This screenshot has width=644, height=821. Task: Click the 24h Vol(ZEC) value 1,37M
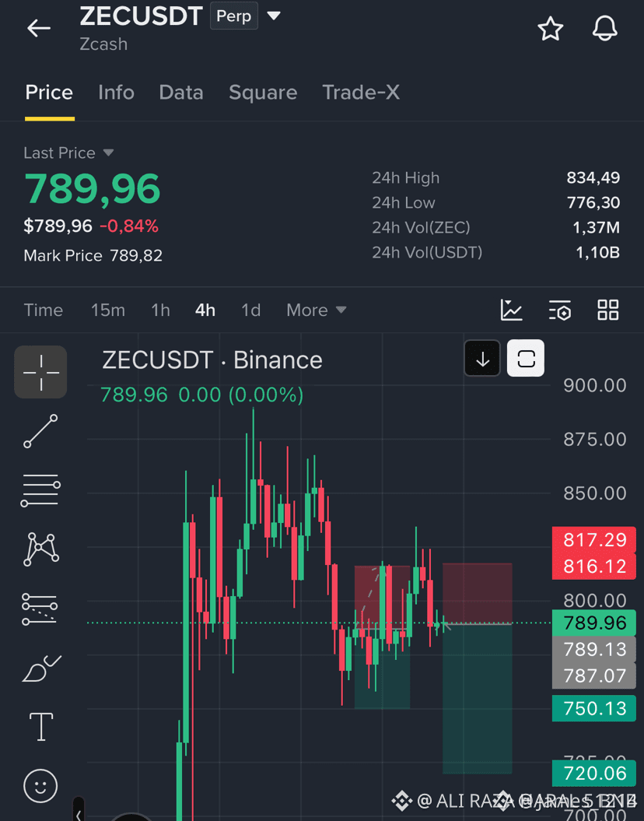coord(596,228)
